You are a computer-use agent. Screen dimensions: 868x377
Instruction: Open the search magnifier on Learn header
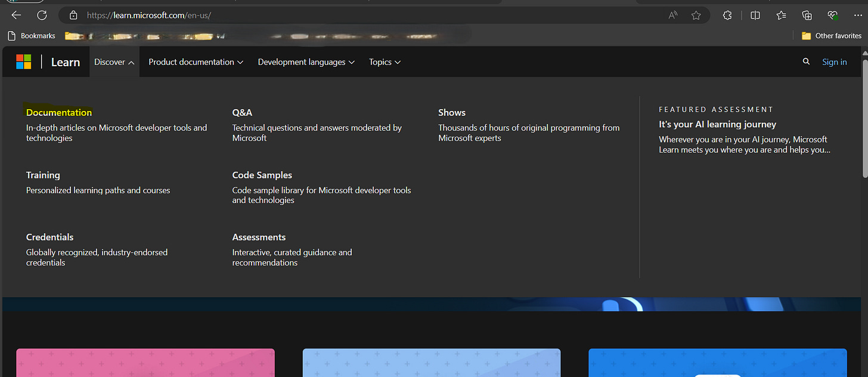806,61
